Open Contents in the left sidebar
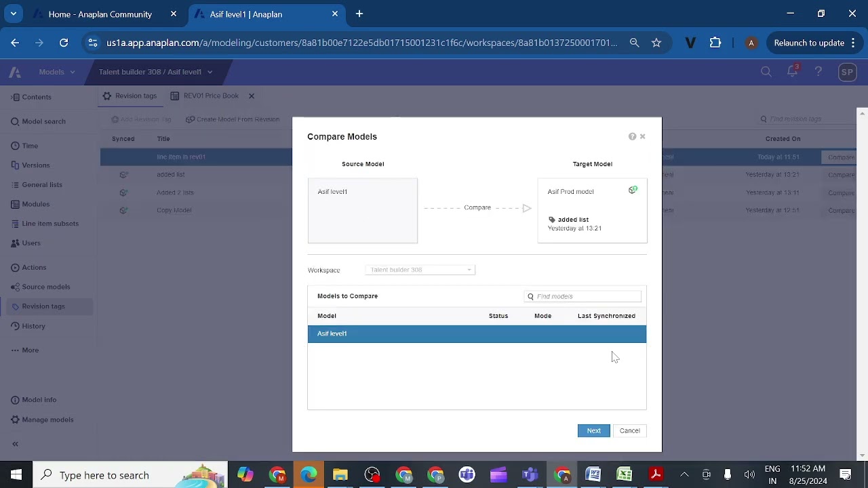This screenshot has height=488, width=868. (x=31, y=97)
